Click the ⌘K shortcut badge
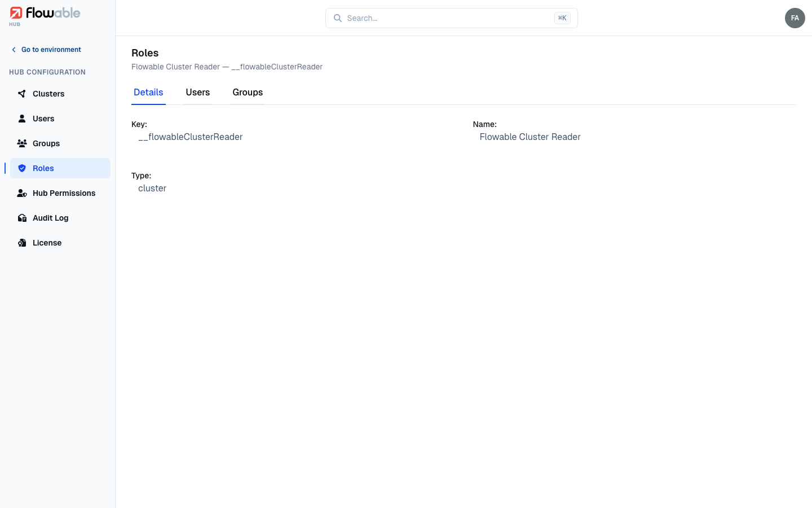Screen dimensions: 812x508 coord(562,18)
